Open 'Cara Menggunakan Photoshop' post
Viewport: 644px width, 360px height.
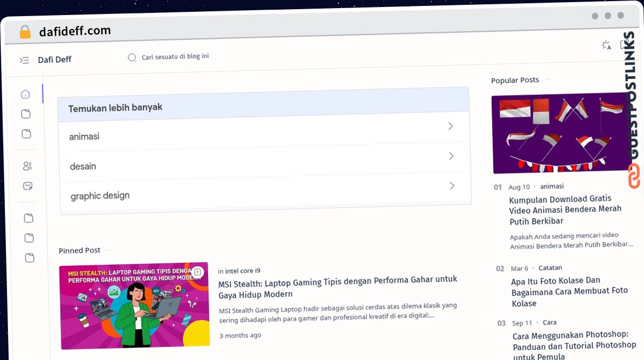pyautogui.click(x=574, y=345)
